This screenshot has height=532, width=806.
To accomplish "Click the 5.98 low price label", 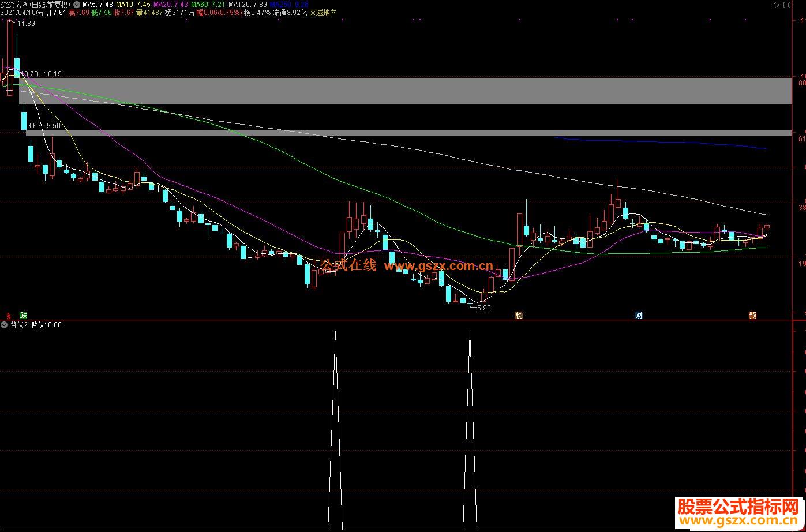I will point(483,308).
